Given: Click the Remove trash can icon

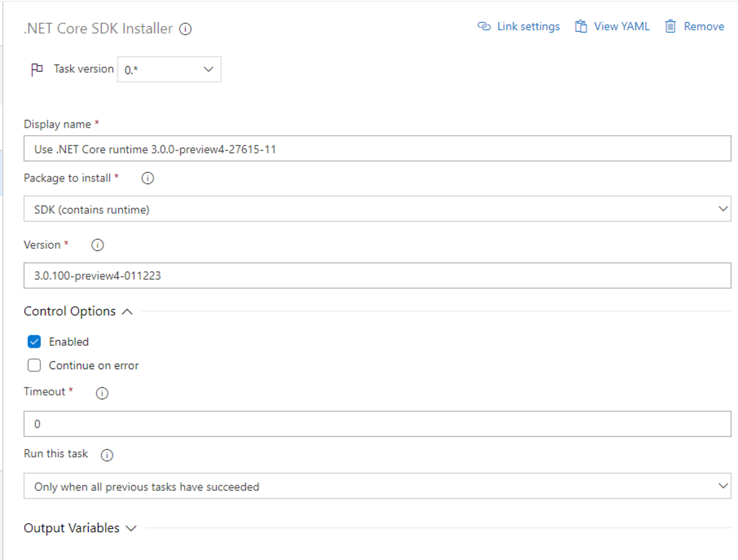Looking at the screenshot, I should (670, 26).
